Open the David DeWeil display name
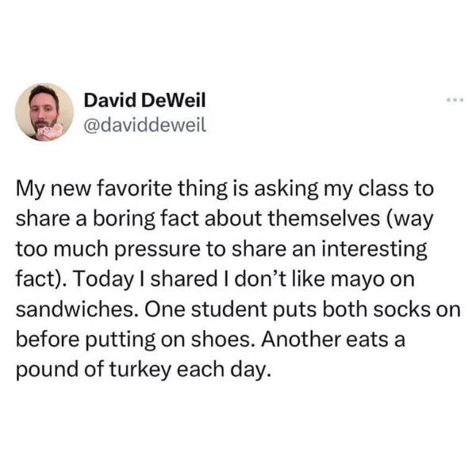This screenshot has width=476, height=476. (x=145, y=100)
